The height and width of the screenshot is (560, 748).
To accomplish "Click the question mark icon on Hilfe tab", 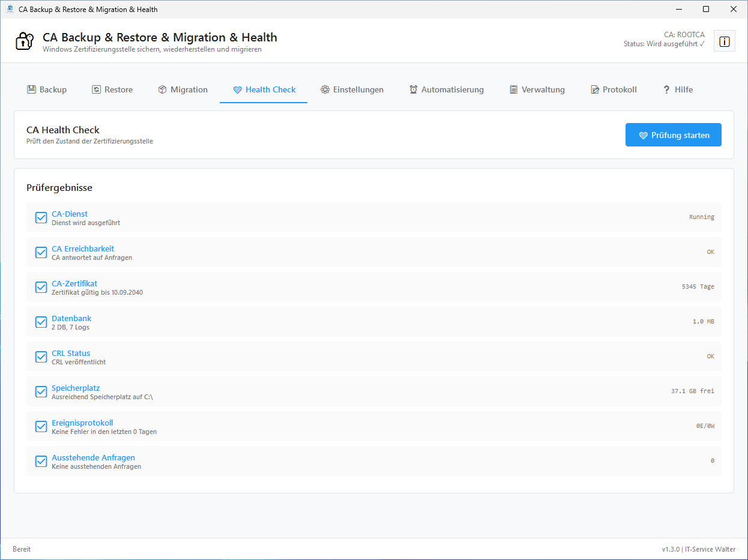I will tap(666, 89).
